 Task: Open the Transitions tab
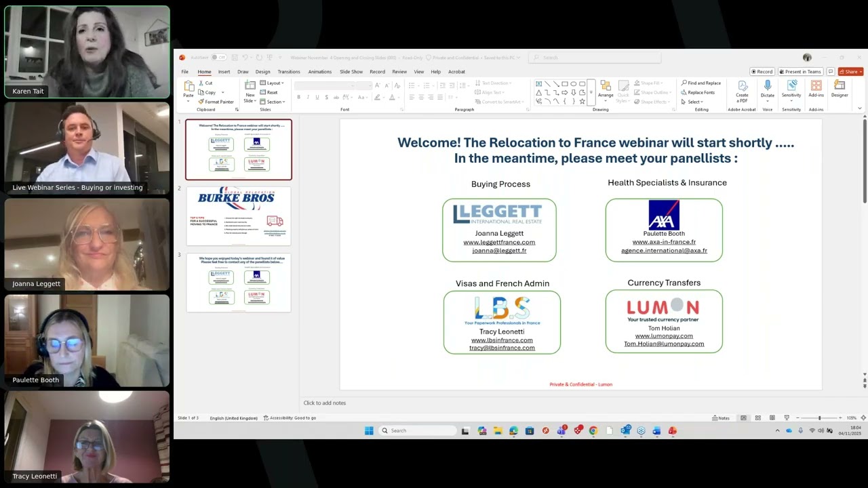click(x=289, y=71)
